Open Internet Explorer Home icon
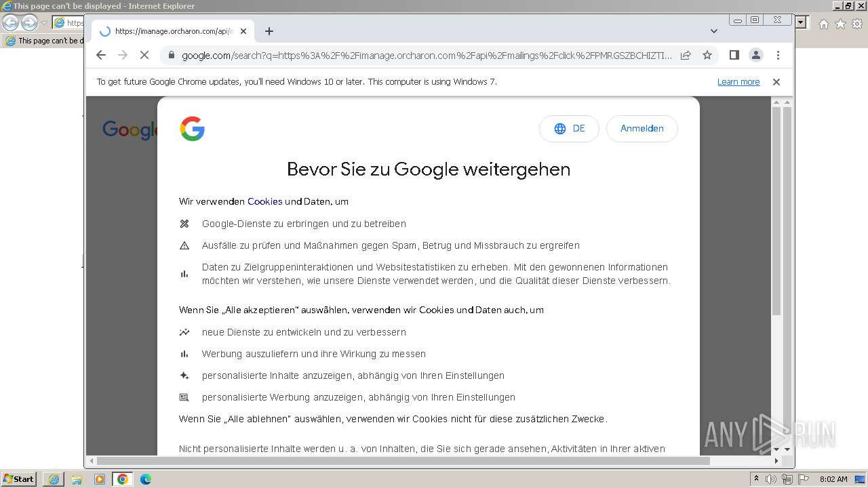868x488 pixels. point(823,24)
